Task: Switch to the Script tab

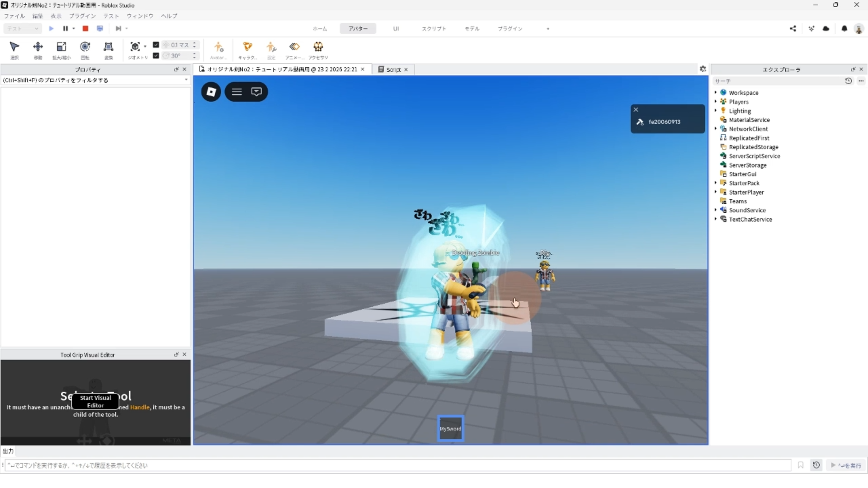Action: click(x=393, y=70)
